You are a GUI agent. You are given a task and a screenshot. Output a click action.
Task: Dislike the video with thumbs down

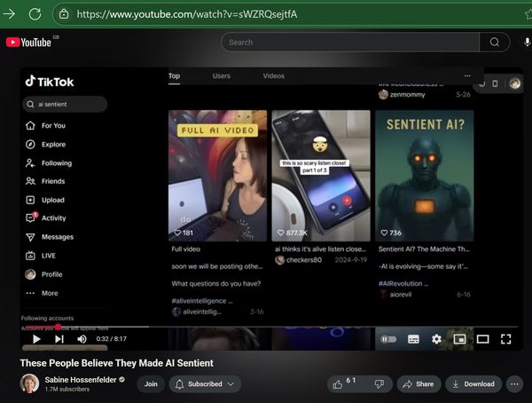tap(379, 384)
